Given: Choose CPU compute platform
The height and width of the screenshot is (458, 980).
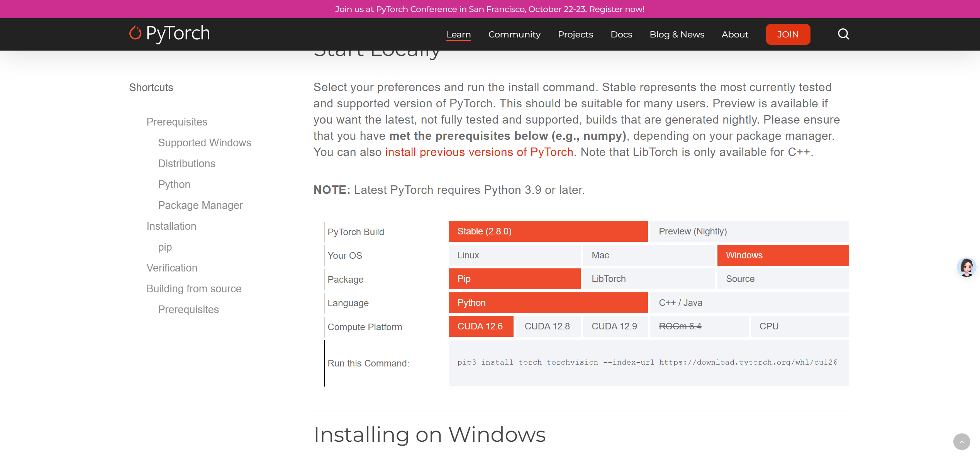Looking at the screenshot, I should click(x=799, y=326).
